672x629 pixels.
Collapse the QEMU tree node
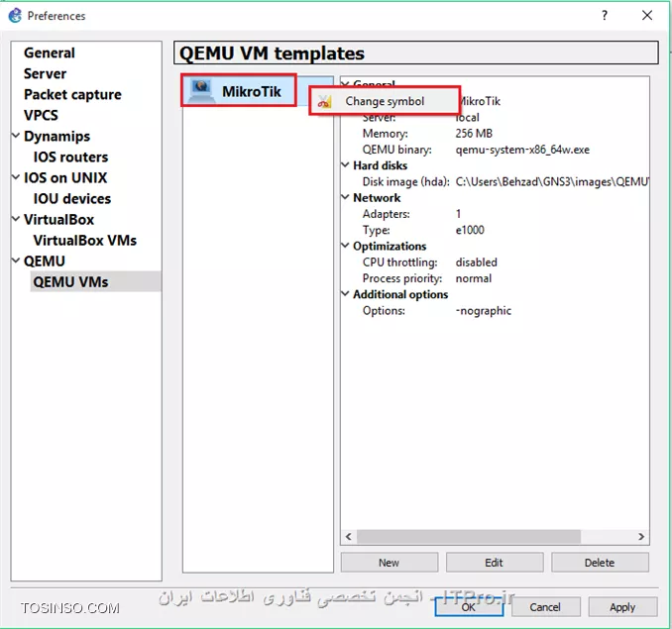coord(16,261)
